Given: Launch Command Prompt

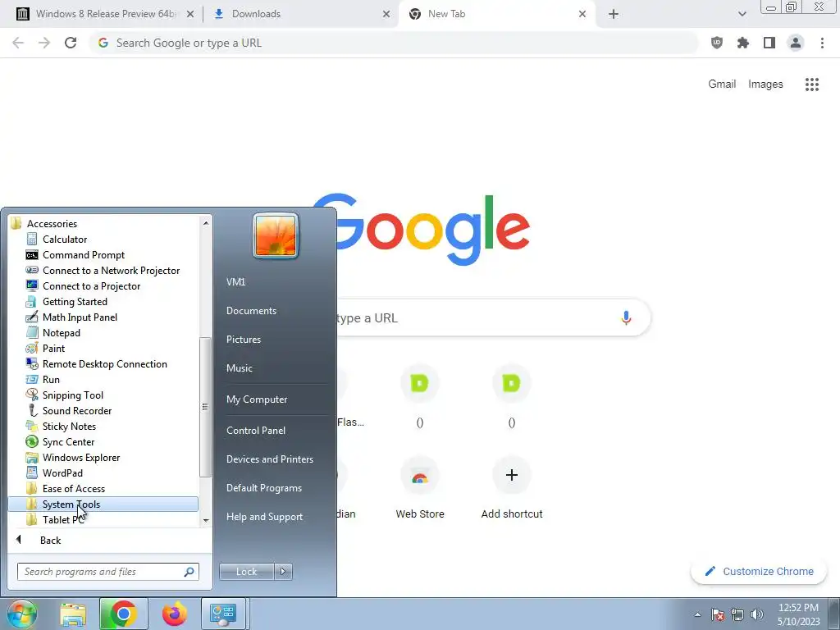Looking at the screenshot, I should (x=83, y=255).
